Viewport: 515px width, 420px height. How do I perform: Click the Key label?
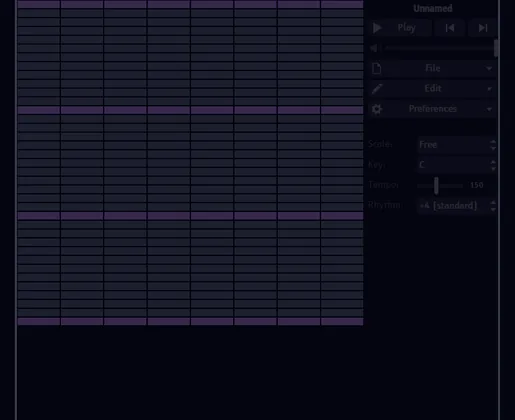376,165
